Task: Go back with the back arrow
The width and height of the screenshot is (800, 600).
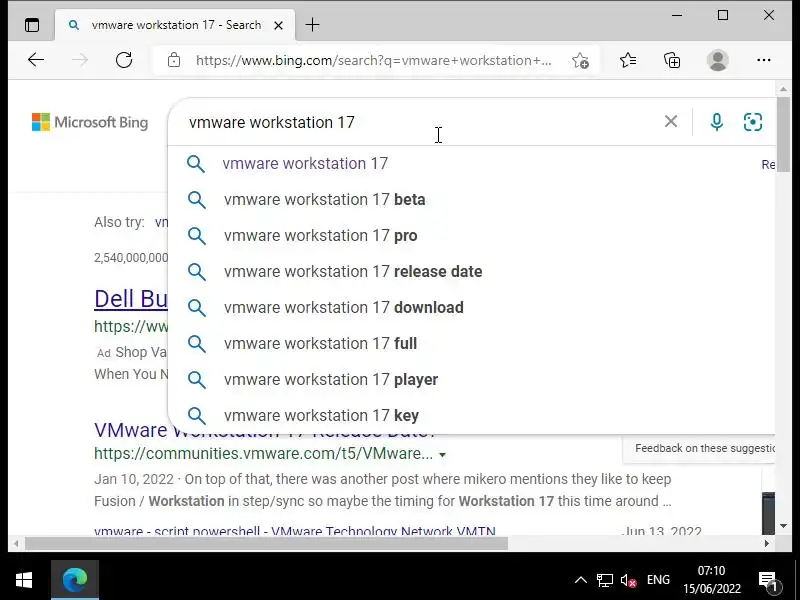Action: click(x=36, y=60)
